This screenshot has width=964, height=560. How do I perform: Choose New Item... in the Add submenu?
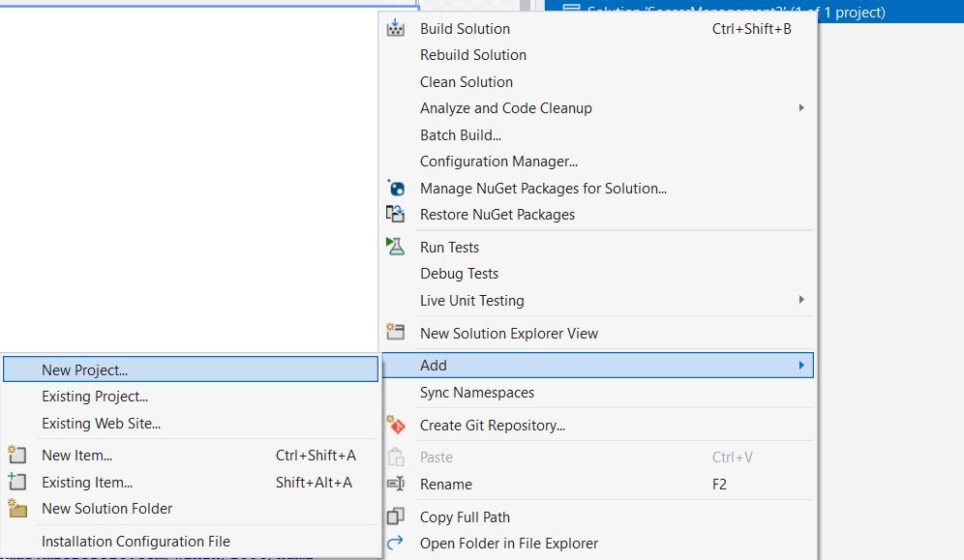click(x=191, y=456)
